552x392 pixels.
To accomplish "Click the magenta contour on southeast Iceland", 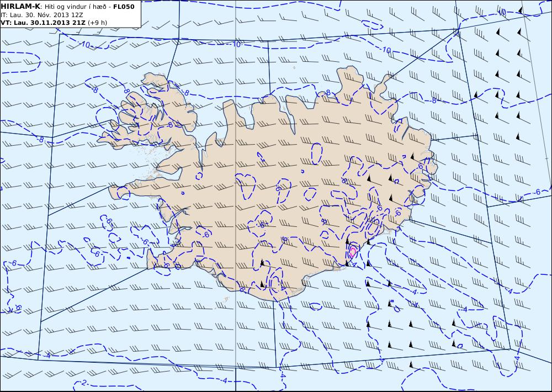I will [353, 252].
